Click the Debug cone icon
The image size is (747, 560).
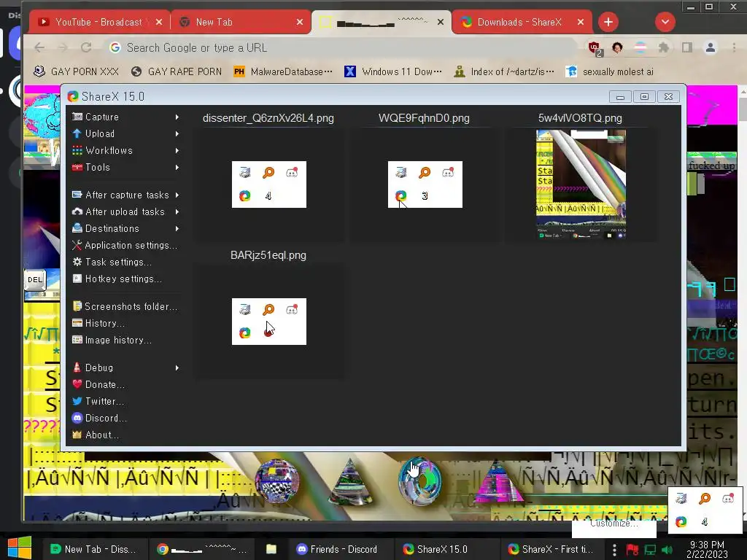(77, 367)
